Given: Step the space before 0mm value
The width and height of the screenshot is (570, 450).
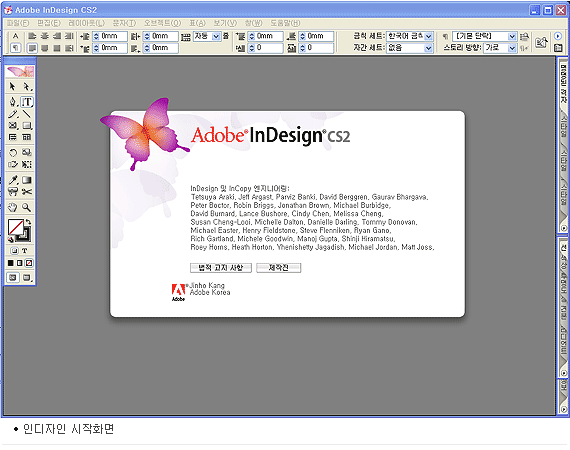Looking at the screenshot, I should 252,36.
